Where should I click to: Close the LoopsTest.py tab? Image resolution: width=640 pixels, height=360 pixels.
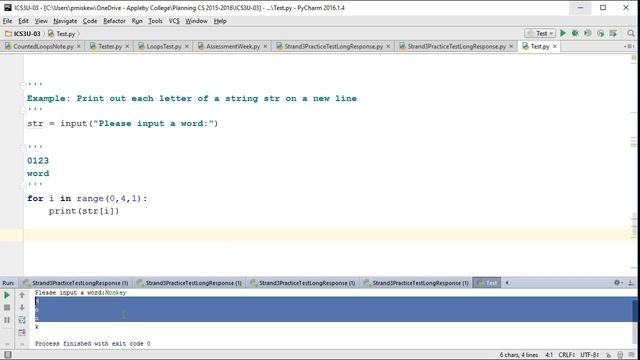point(187,47)
